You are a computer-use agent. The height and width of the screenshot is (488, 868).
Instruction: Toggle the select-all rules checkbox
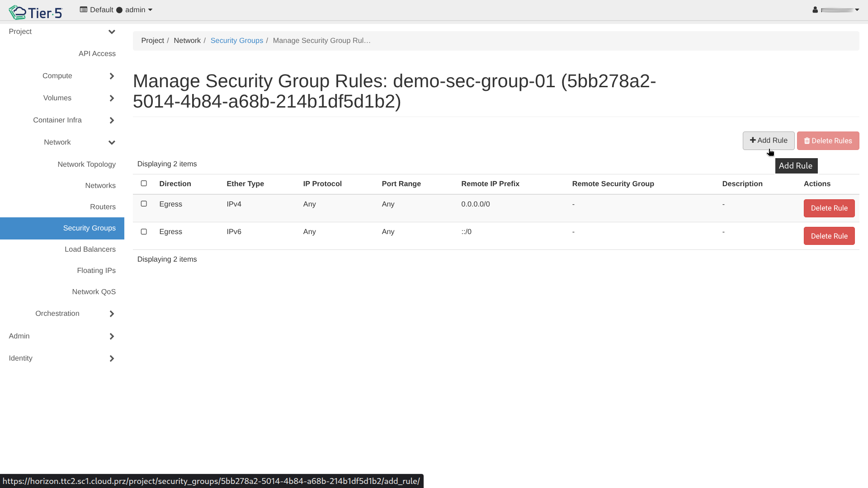[x=144, y=183]
